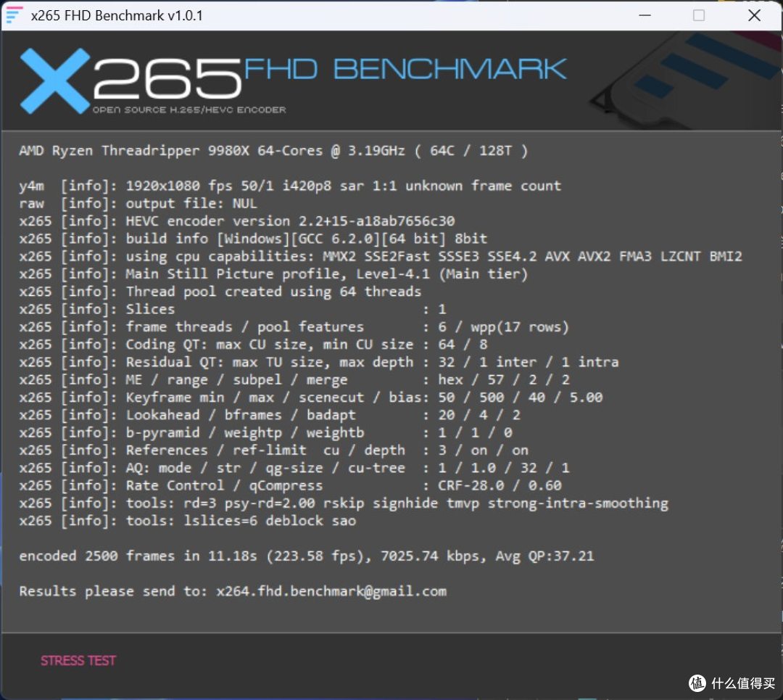Click the app icon in title bar
The width and height of the screenshot is (783, 700).
coord(14,15)
